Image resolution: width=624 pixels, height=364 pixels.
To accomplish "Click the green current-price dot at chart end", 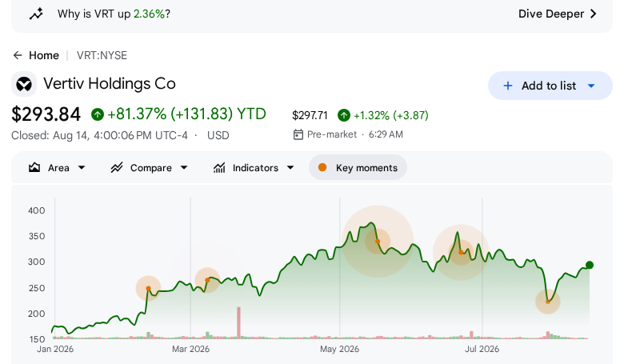I will (590, 265).
